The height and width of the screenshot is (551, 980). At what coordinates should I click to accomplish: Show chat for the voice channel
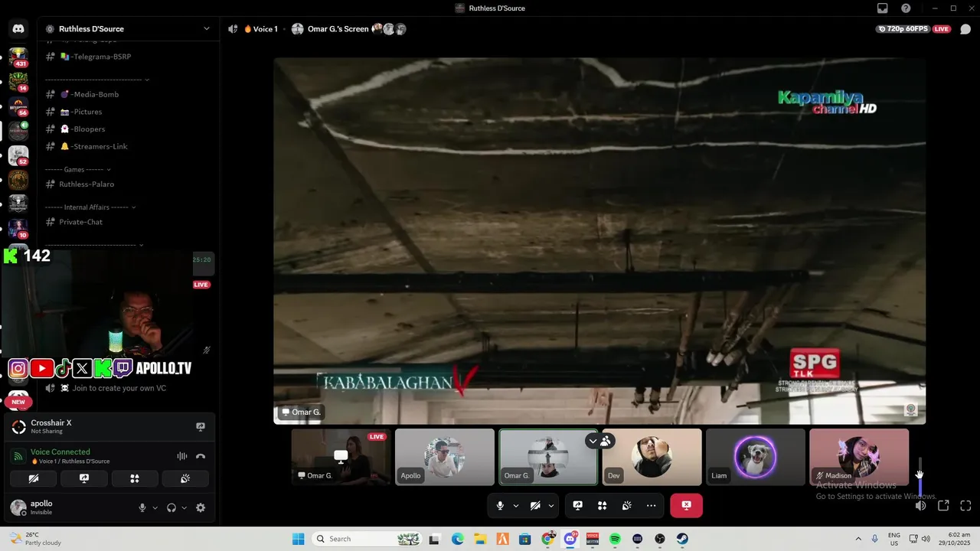(965, 29)
